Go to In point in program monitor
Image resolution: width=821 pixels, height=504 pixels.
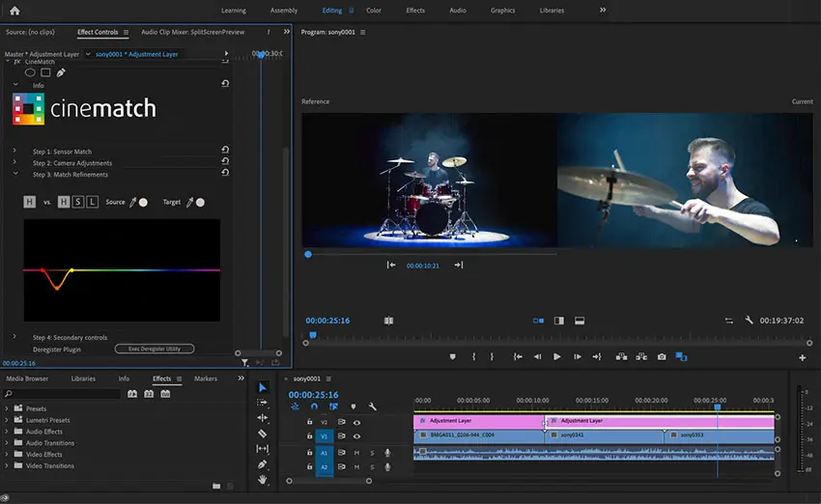click(518, 357)
